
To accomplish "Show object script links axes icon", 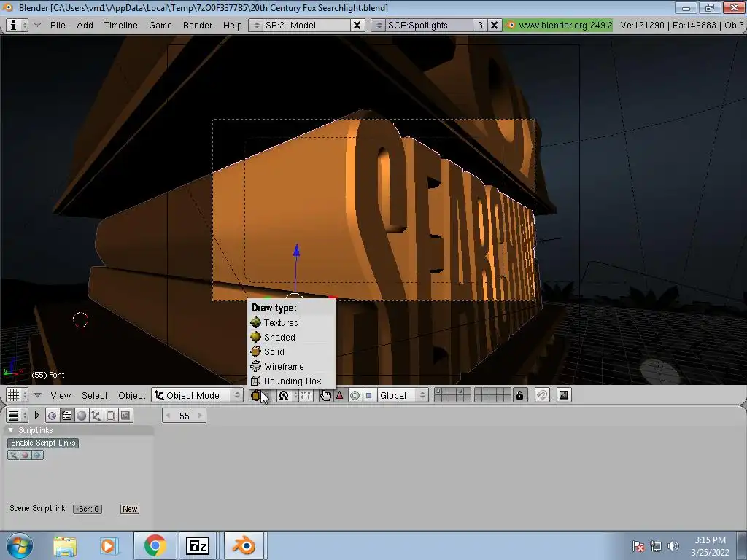I will 13,455.
